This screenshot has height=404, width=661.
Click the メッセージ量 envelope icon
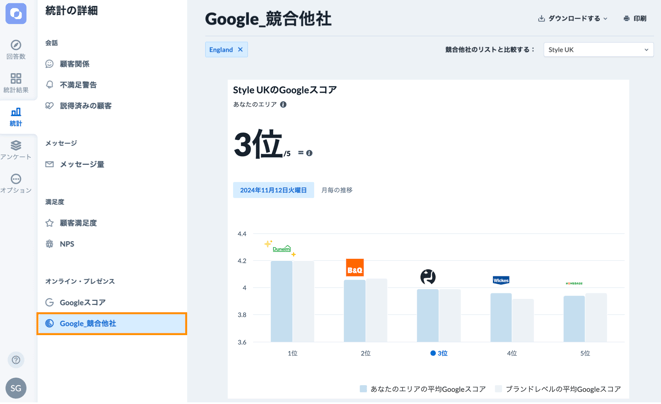pos(49,164)
